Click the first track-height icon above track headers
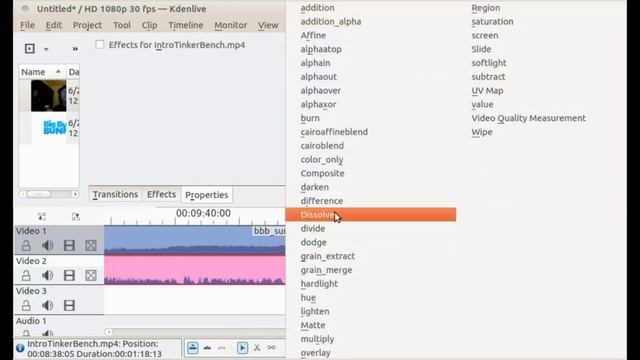 (x=42, y=216)
